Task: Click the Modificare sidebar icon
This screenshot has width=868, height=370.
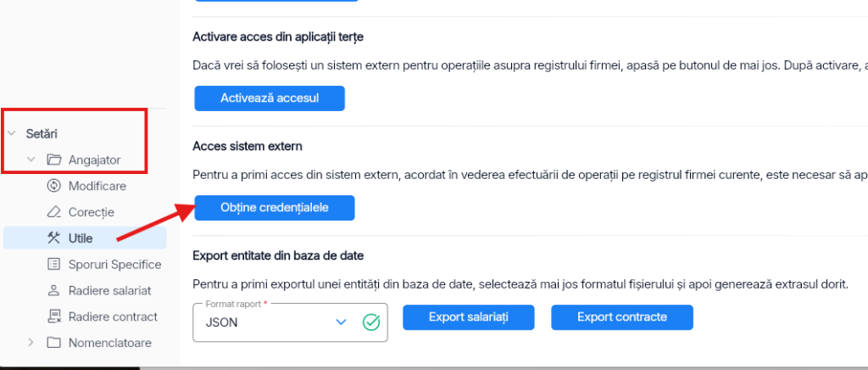Action: coord(53,186)
